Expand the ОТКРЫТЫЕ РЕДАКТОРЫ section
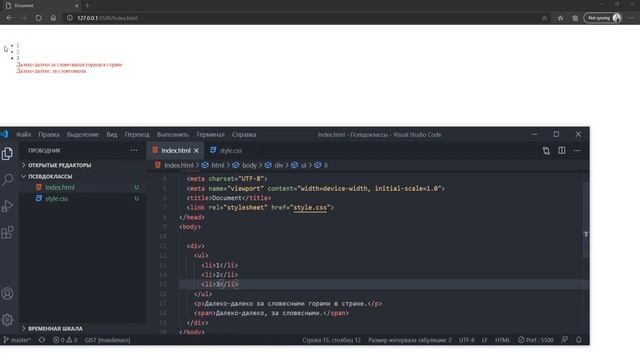 (59, 165)
